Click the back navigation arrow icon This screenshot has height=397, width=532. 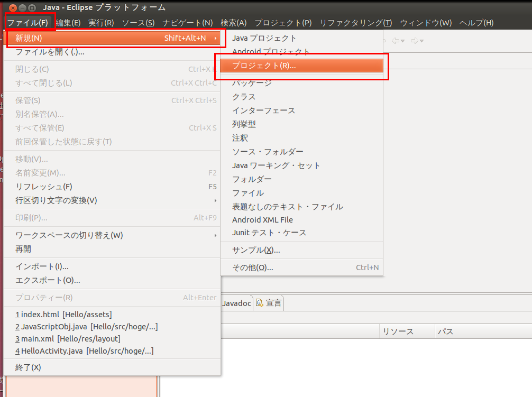(x=395, y=41)
